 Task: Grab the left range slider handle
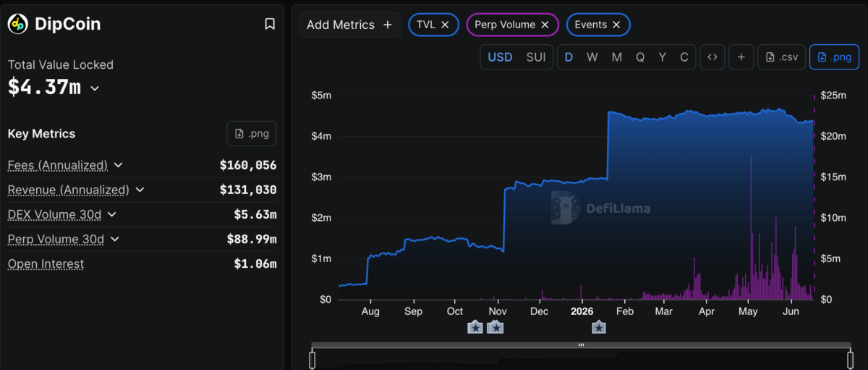tap(312, 358)
